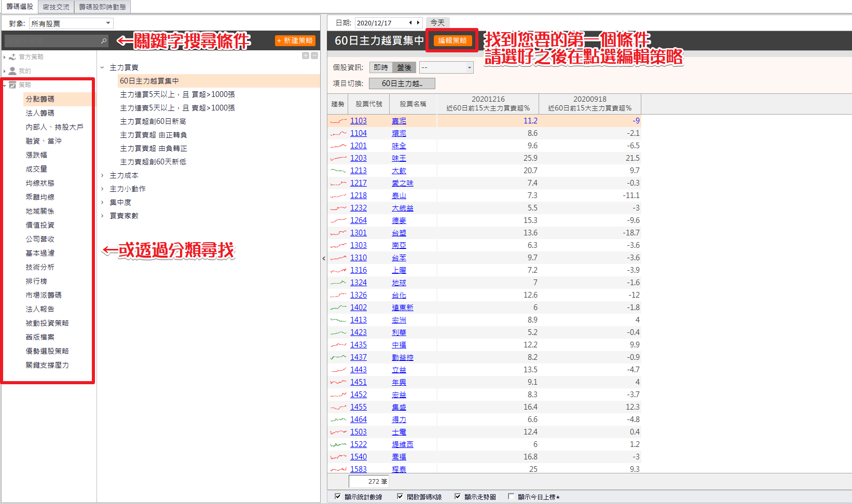Toggle 顯示走勢圖 checkbox
Viewport: 852px width, 504px height.
pyautogui.click(x=458, y=497)
